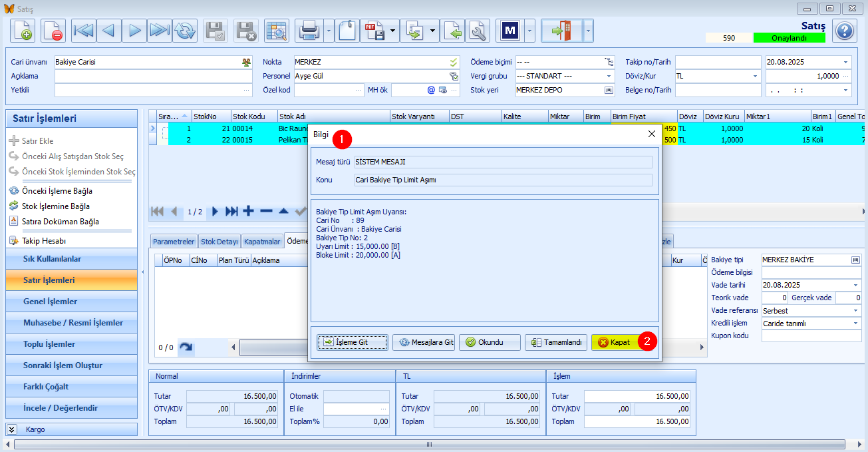Click the blue help question mark icon

pos(844,31)
